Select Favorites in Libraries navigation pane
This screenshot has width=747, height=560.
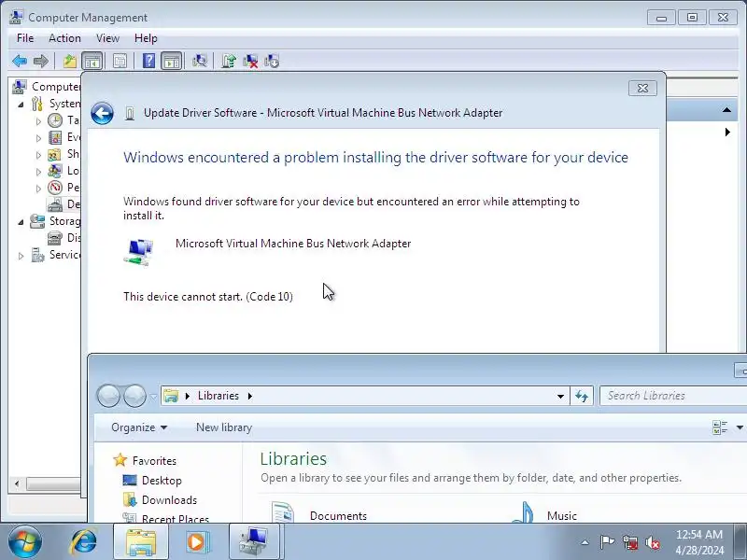[154, 460]
